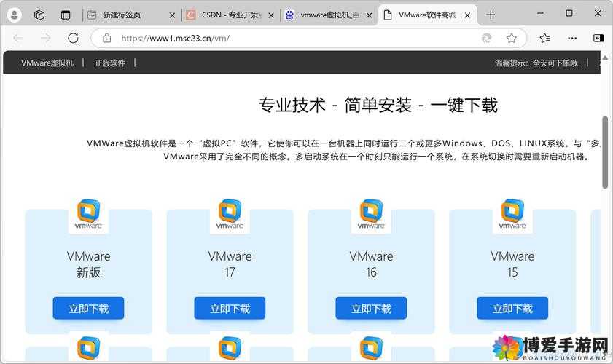Viewport: 613px width, 364px height.
Task: Open the browser profile avatar icon
Action: click(x=15, y=15)
